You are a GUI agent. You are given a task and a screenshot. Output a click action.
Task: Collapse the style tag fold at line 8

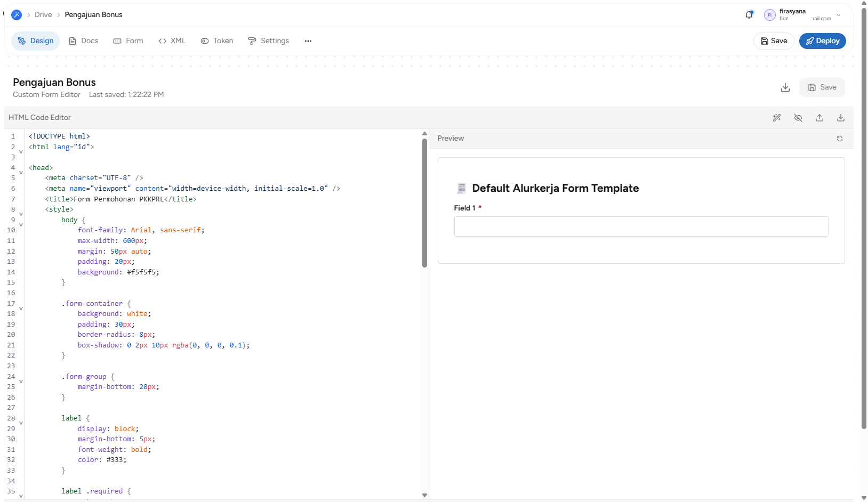pos(21,214)
